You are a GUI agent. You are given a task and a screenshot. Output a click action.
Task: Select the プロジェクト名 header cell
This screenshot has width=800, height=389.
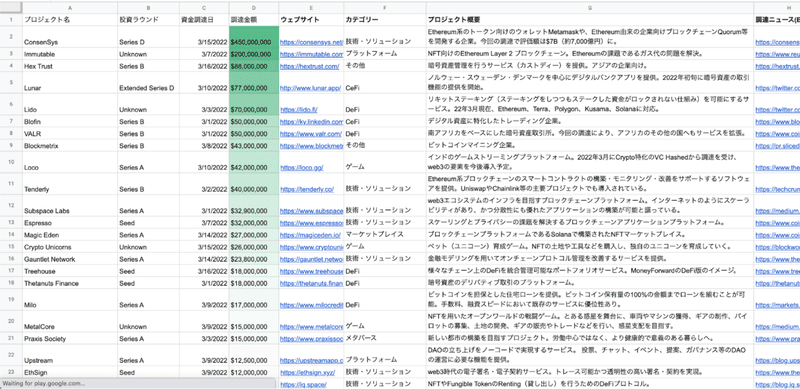[x=70, y=20]
